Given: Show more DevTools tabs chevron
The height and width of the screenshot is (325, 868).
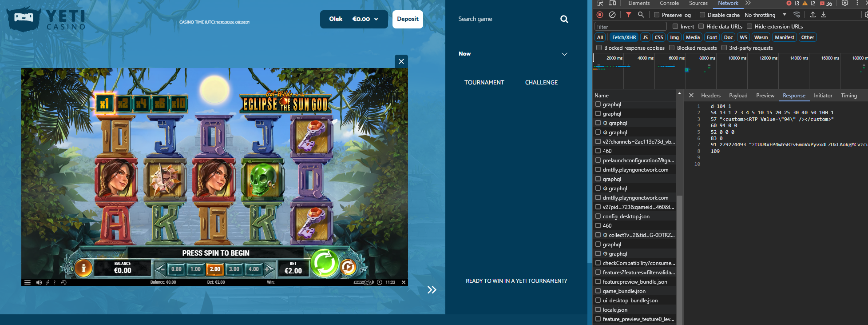Looking at the screenshot, I should (748, 3).
